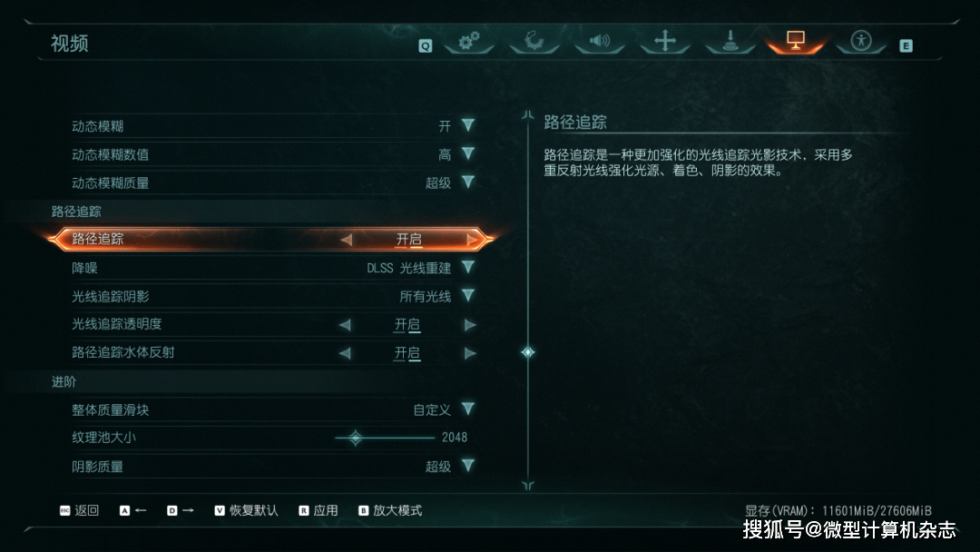980x552 pixels.
Task: Click the diamond scrollbar position marker
Action: pos(528,352)
